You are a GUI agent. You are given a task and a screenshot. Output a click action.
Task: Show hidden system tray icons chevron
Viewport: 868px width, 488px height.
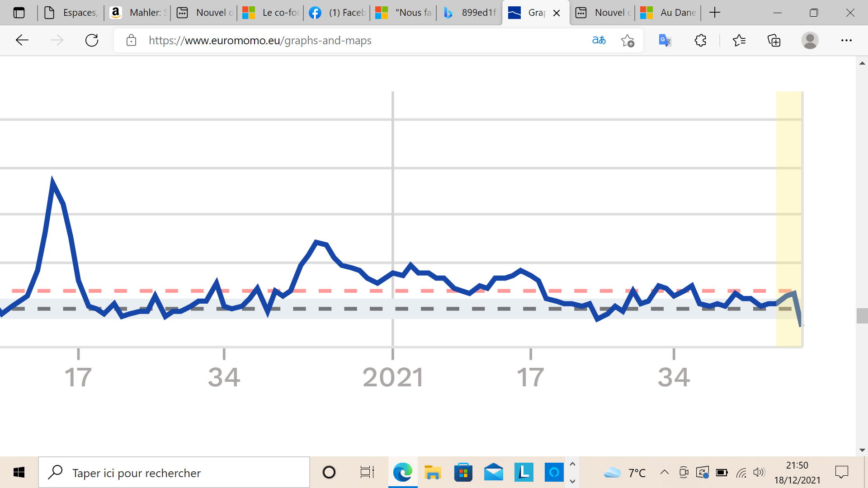664,473
